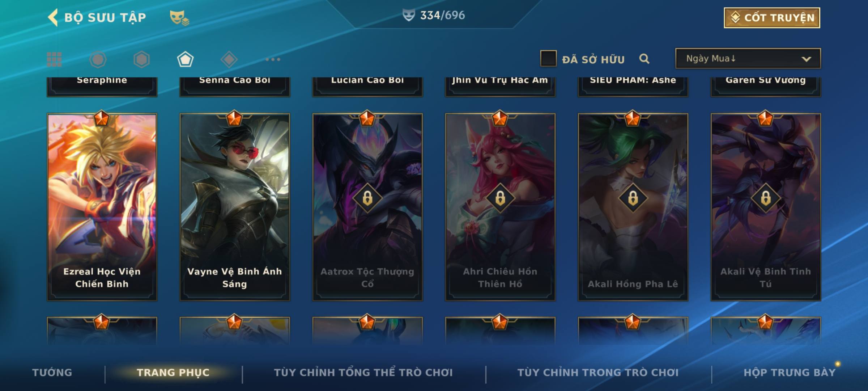Open the skin search magnifier
The image size is (868, 391).
coord(644,59)
